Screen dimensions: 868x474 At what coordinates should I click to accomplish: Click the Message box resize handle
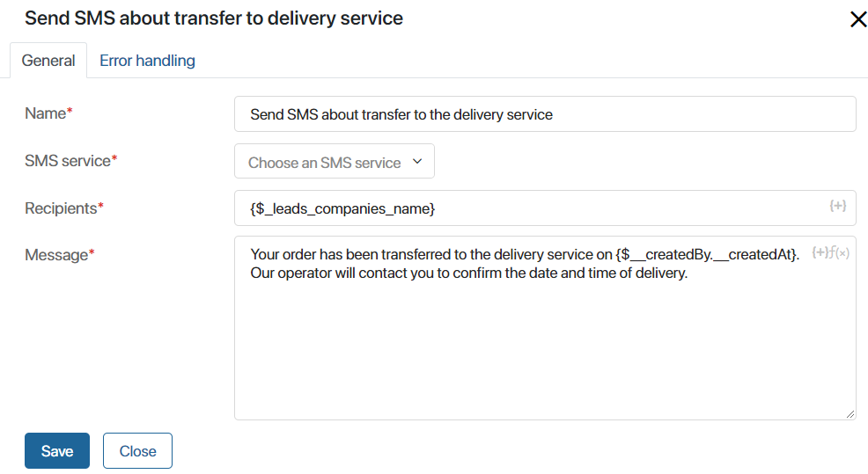coord(850,413)
